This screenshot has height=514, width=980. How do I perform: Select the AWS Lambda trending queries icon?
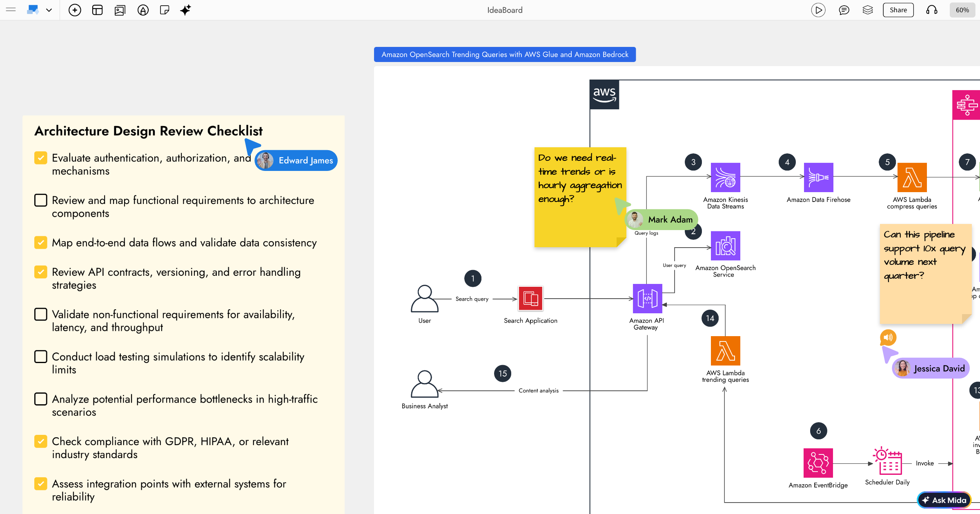(x=726, y=351)
